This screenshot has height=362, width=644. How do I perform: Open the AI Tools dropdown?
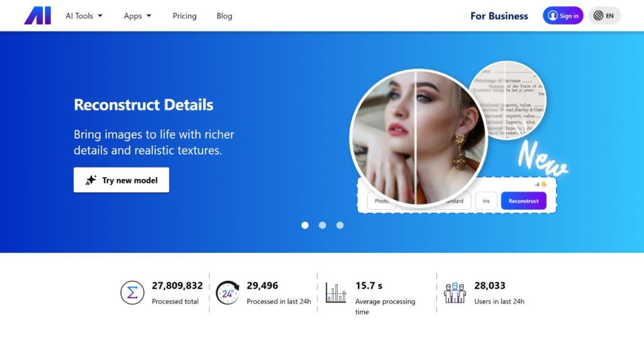pos(84,16)
